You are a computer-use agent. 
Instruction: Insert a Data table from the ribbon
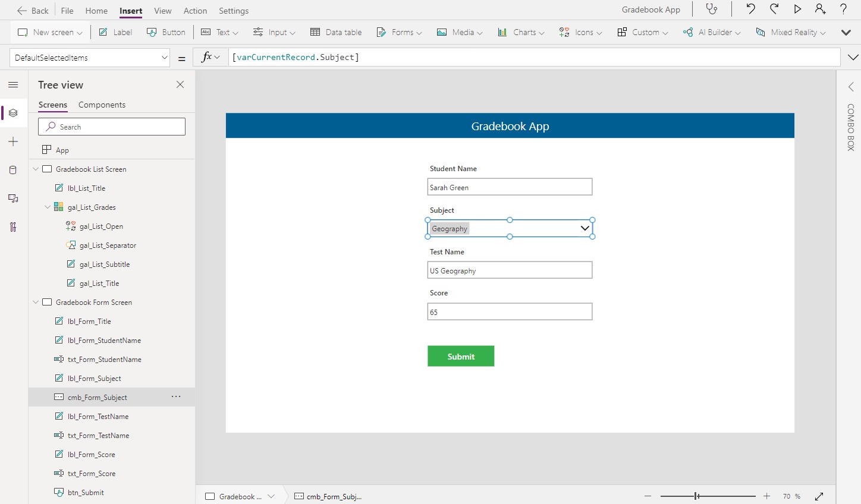pos(336,32)
